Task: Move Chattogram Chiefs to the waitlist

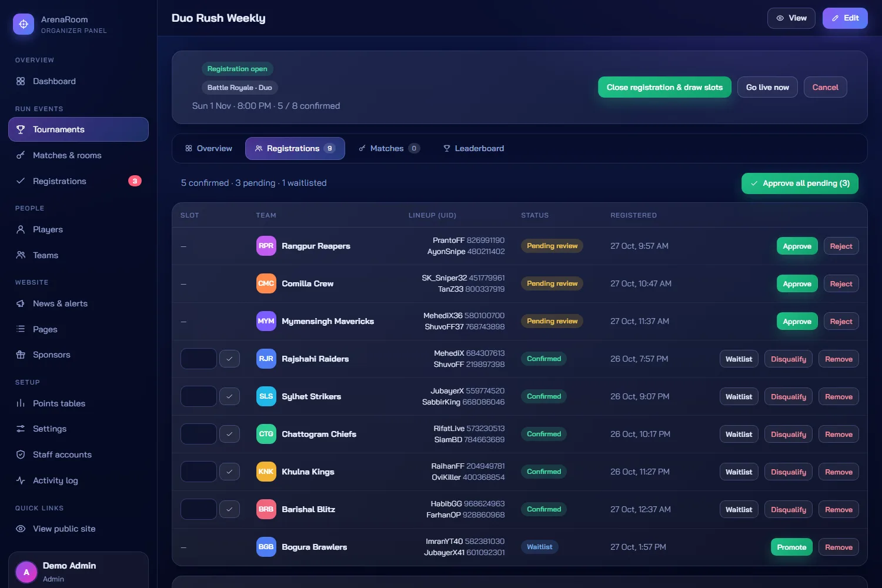Action: coord(739,435)
